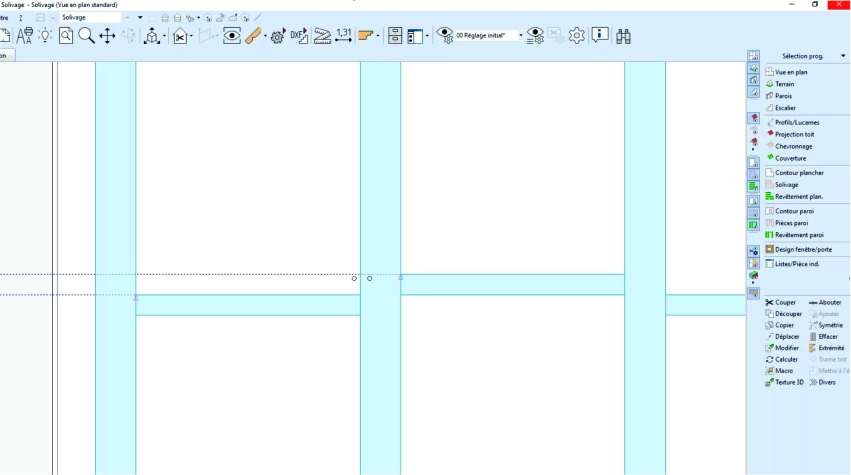
Task: Click the info speech bubble icon
Action: (600, 35)
